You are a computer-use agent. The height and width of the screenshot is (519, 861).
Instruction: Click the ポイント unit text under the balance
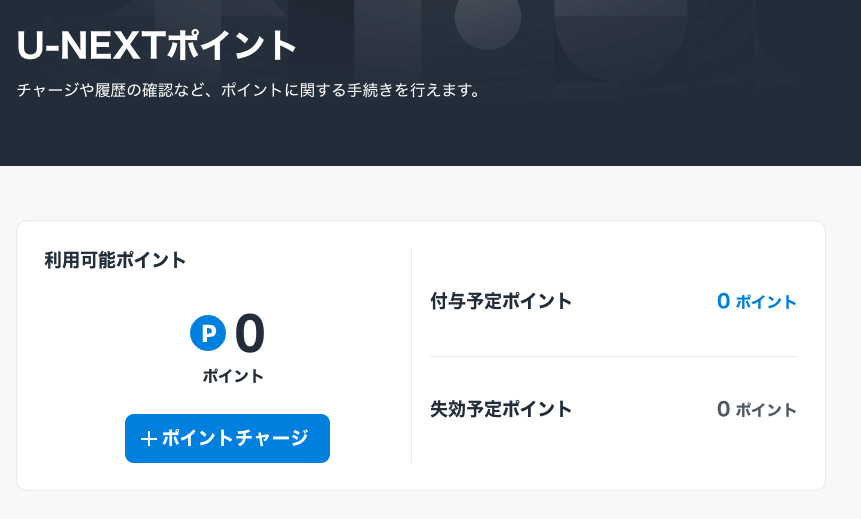233,376
